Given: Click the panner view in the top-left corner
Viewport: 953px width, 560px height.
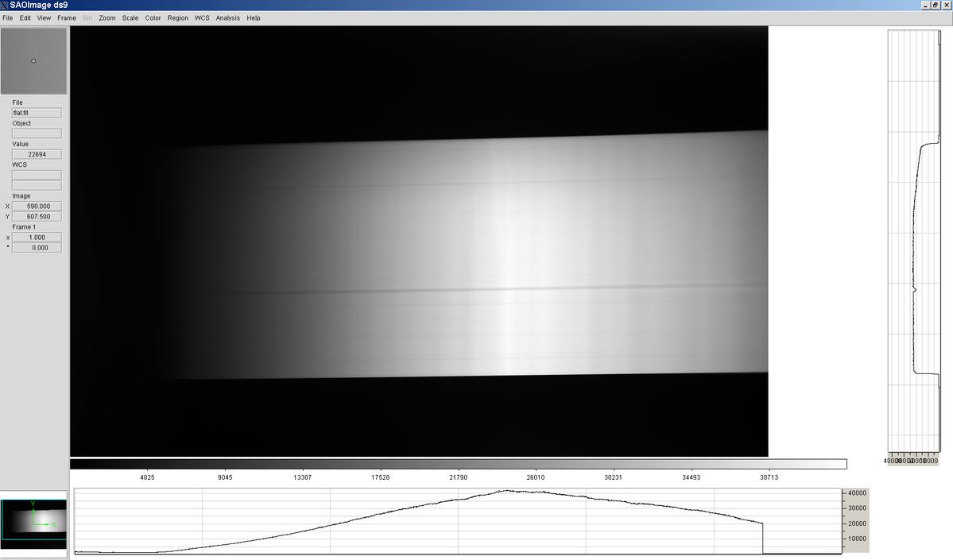Looking at the screenshot, I should click(x=35, y=60).
